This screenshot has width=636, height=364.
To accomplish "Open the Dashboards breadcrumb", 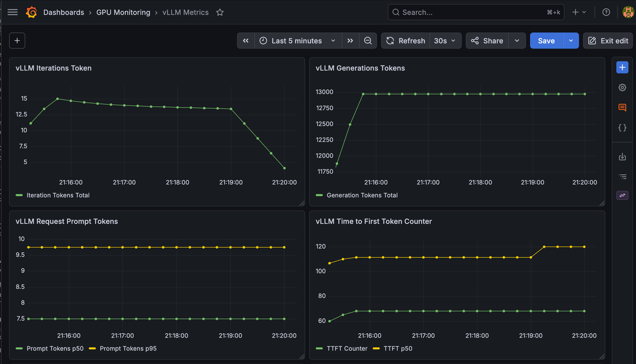I will pyautogui.click(x=64, y=12).
